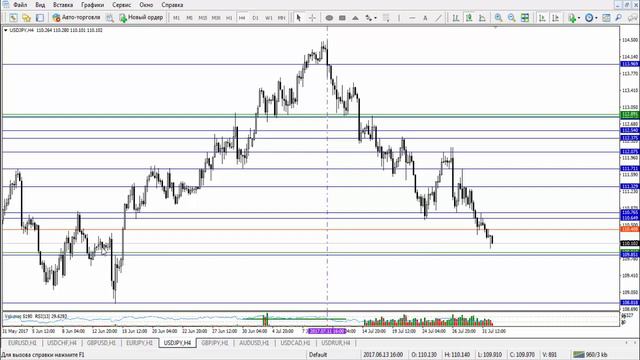
Task: Open the search magnifier icon
Action: (x=619, y=18)
